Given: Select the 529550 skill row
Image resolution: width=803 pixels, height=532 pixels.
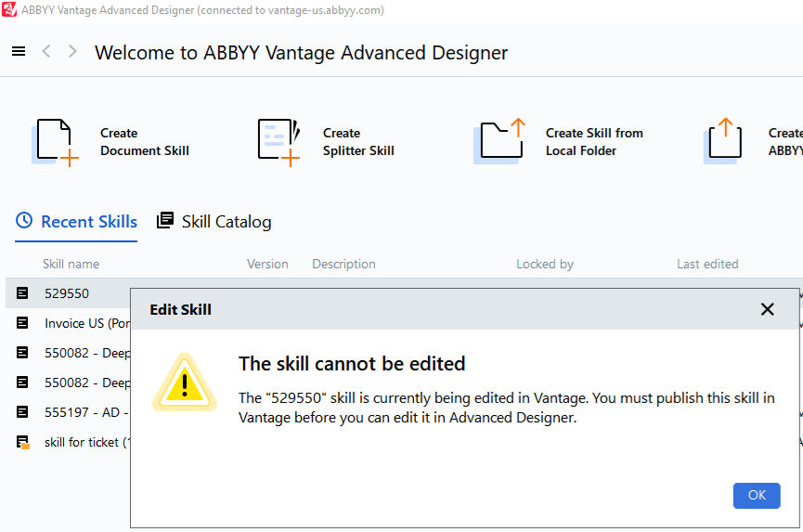Looking at the screenshot, I should 68,293.
